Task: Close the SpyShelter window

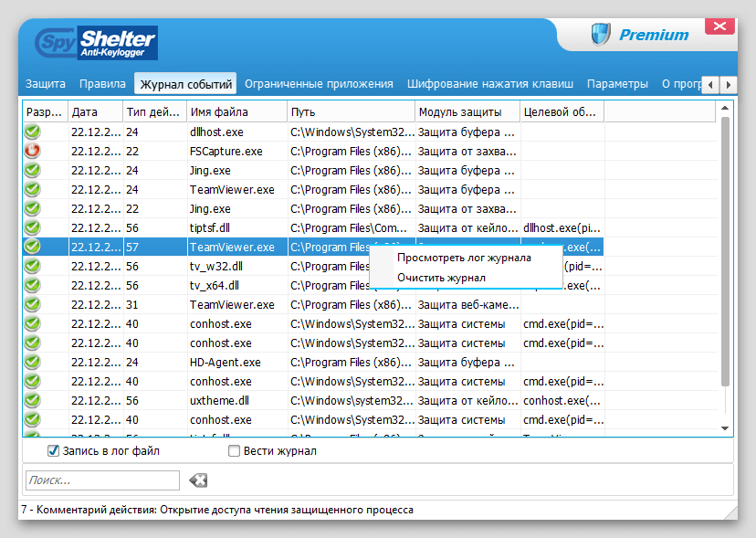Action: click(719, 26)
